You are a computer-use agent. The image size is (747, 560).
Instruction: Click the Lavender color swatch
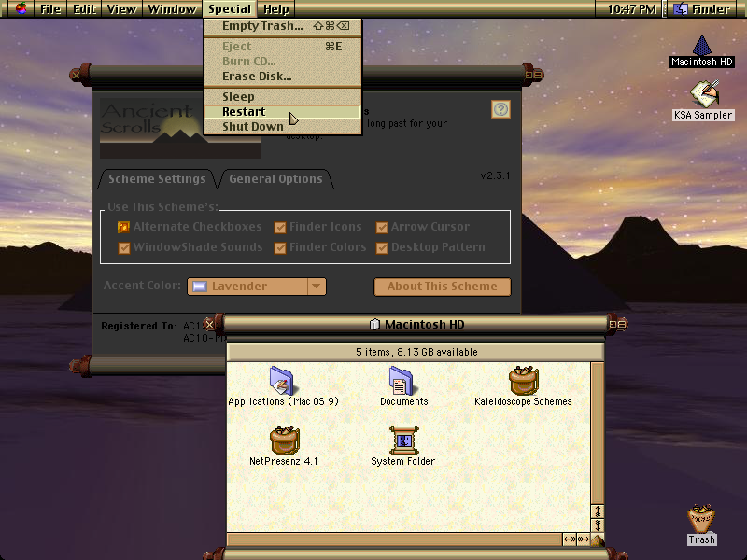(200, 287)
